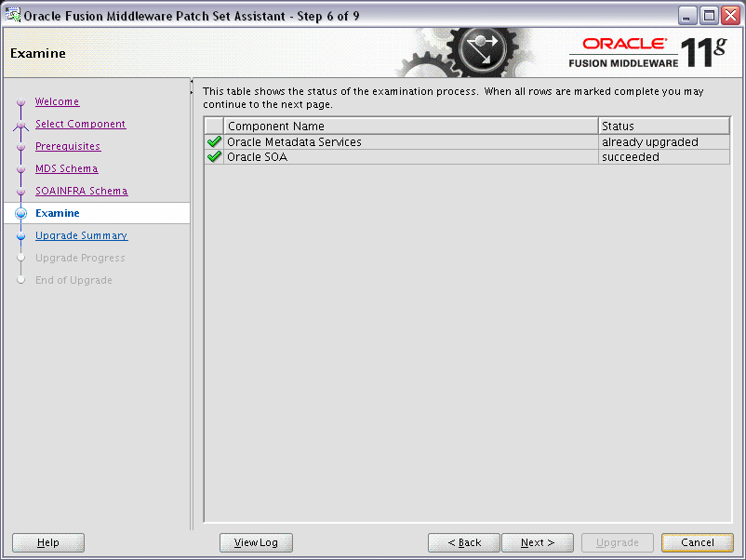Screen dimensions: 746x560
Task: Click the Cancel button
Action: pyautogui.click(x=698, y=542)
